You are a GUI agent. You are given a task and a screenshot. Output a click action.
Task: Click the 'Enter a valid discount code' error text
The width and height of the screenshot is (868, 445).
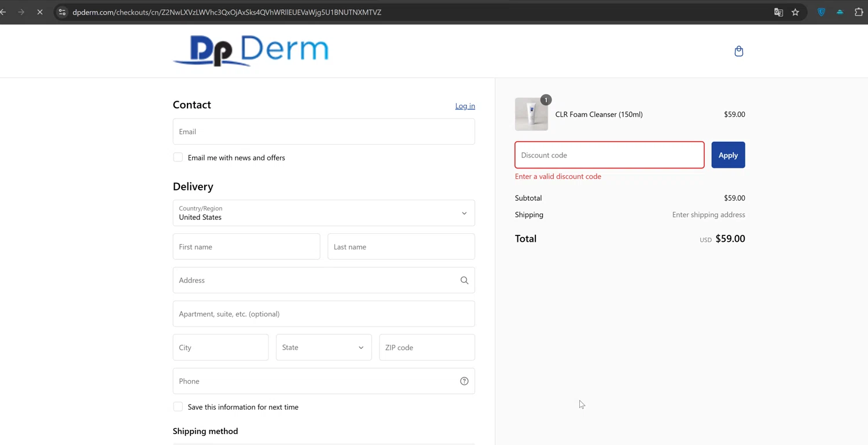coord(558,176)
